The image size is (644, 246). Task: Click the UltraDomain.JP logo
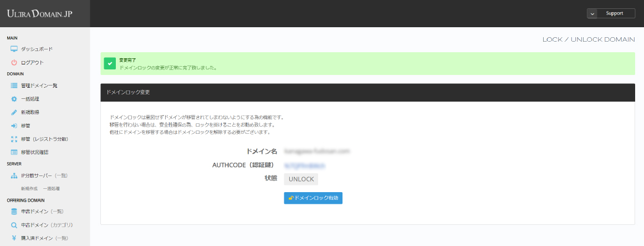point(39,13)
